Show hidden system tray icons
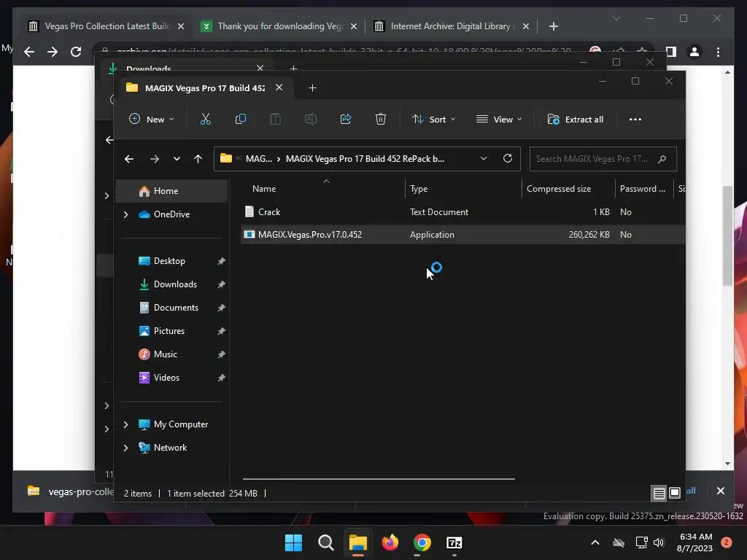This screenshot has width=747, height=560. 595,542
